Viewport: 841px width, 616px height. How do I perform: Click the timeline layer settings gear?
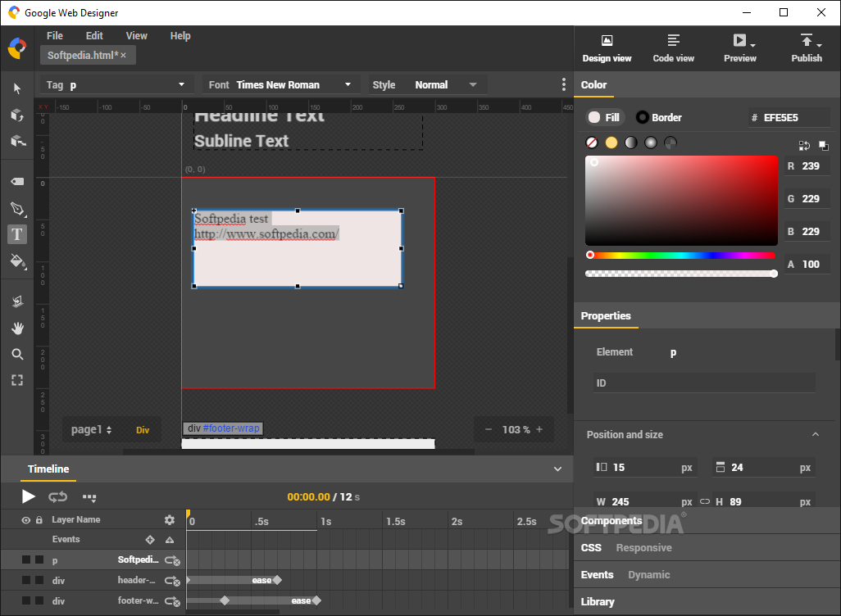170,519
